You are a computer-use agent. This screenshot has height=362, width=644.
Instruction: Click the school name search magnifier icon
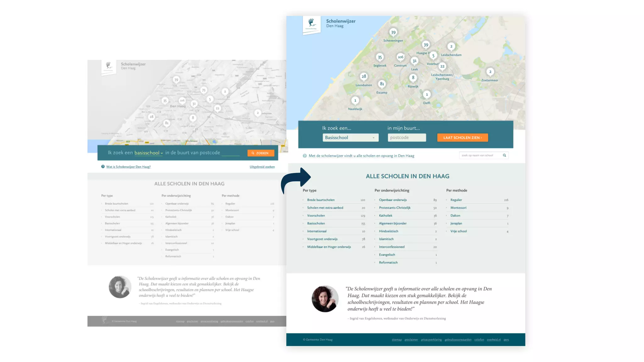point(504,155)
